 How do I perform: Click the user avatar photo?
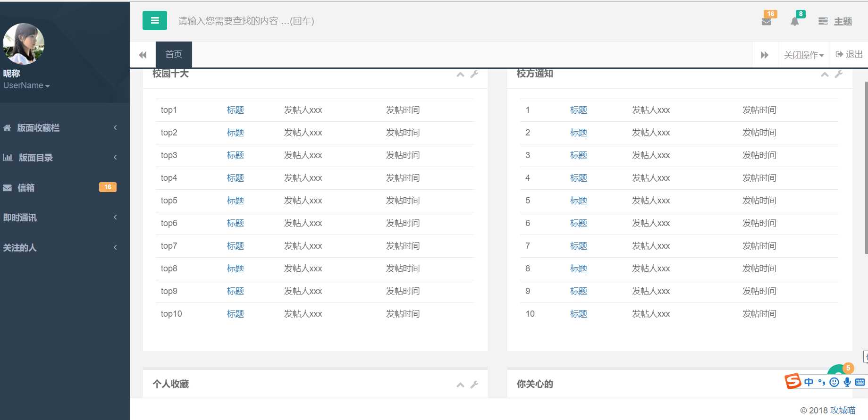(x=24, y=44)
